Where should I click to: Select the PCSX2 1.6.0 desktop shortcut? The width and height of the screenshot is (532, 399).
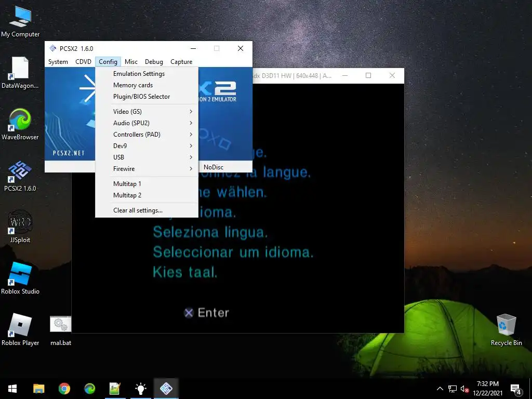(20, 176)
